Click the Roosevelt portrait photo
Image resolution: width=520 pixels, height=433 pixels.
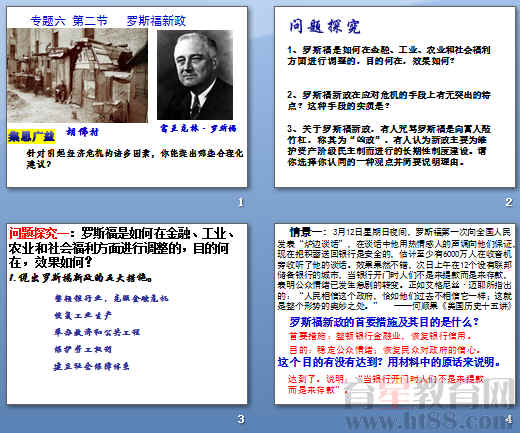[195, 75]
